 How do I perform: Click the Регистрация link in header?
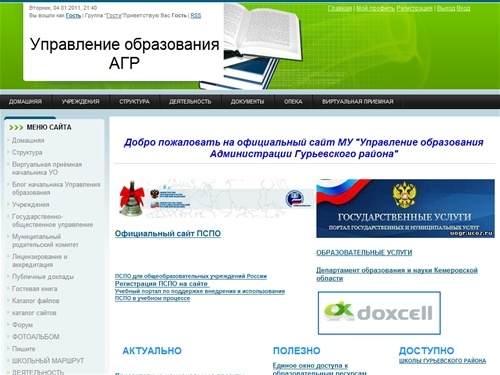click(x=414, y=8)
